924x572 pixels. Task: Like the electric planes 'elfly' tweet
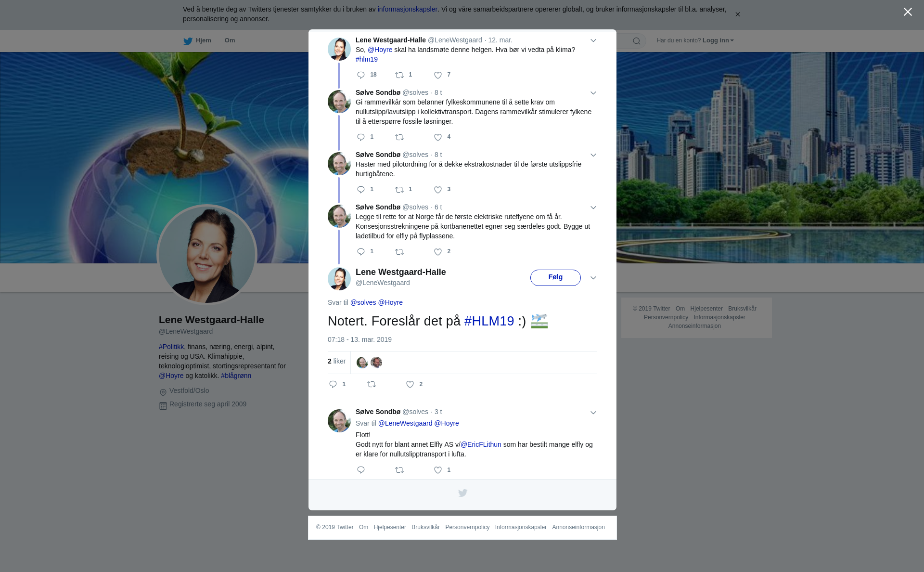tap(438, 252)
